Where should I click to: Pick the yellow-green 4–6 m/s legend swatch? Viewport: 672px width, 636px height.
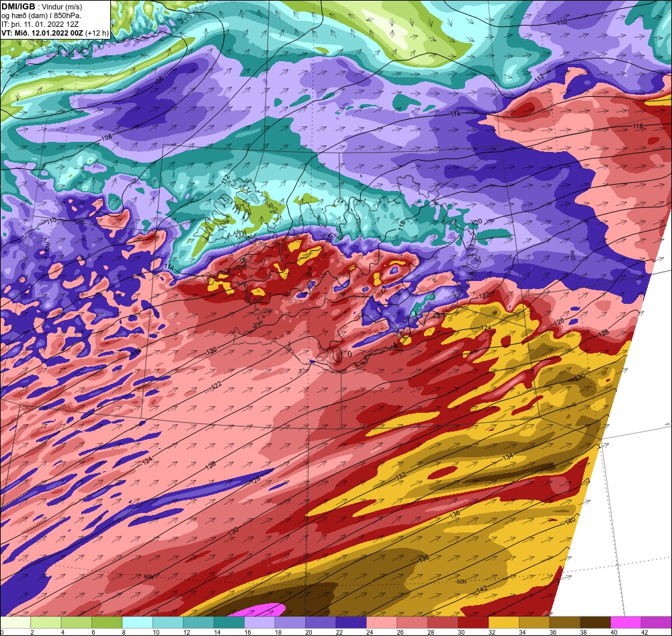point(77,623)
